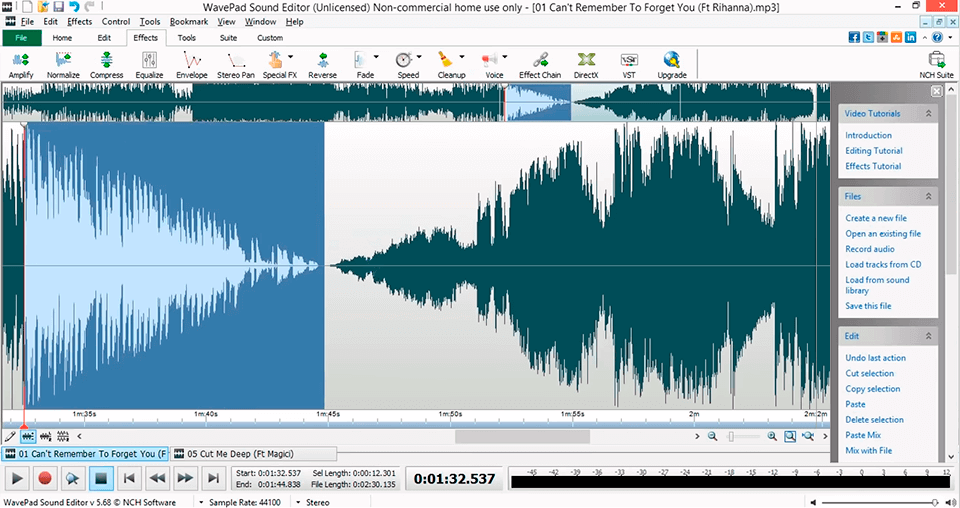
Task: Share via the LinkedIn icon
Action: pyautogui.click(x=910, y=37)
